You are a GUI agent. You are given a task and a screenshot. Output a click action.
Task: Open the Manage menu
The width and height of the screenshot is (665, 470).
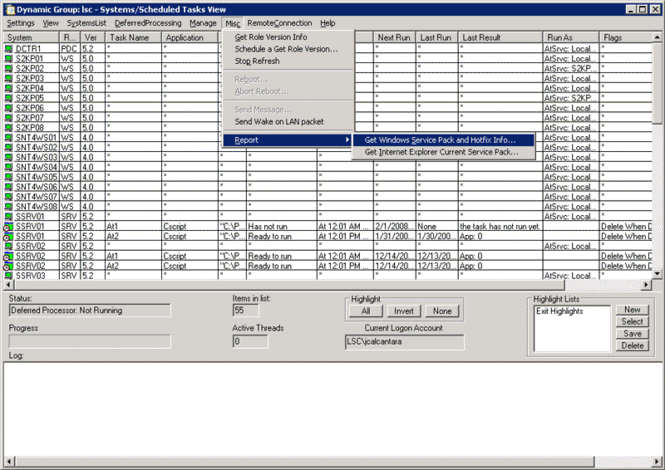[203, 23]
